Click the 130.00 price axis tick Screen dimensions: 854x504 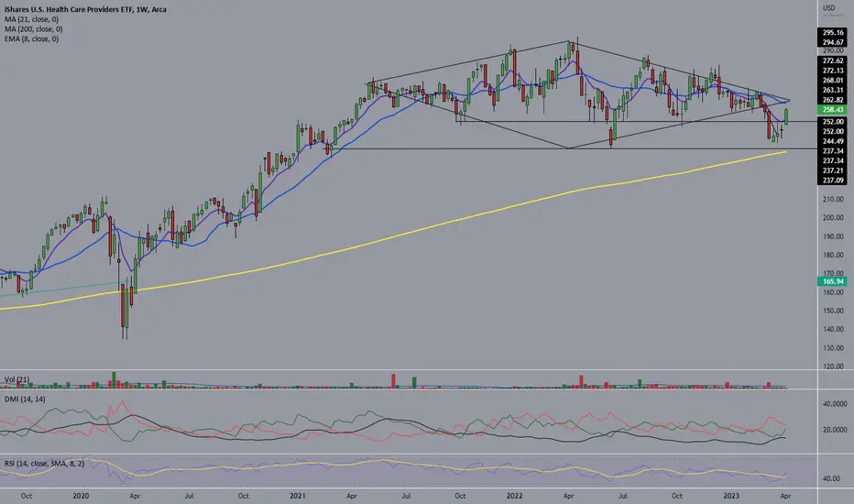pos(833,348)
